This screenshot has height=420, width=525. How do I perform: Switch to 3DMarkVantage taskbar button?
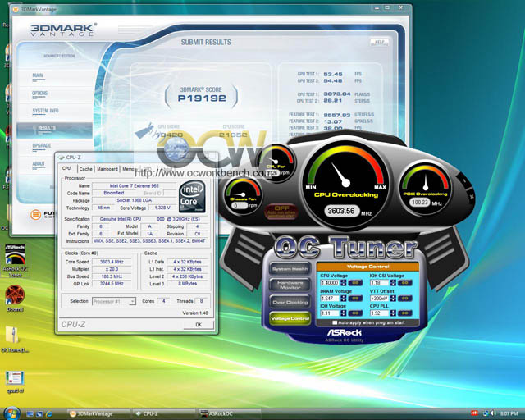tap(98, 414)
